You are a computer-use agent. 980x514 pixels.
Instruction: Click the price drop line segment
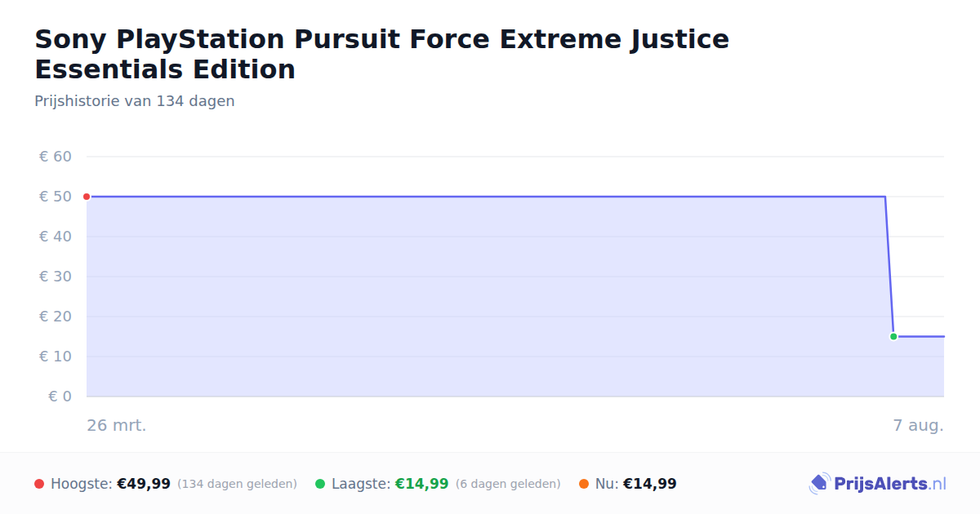click(x=889, y=266)
